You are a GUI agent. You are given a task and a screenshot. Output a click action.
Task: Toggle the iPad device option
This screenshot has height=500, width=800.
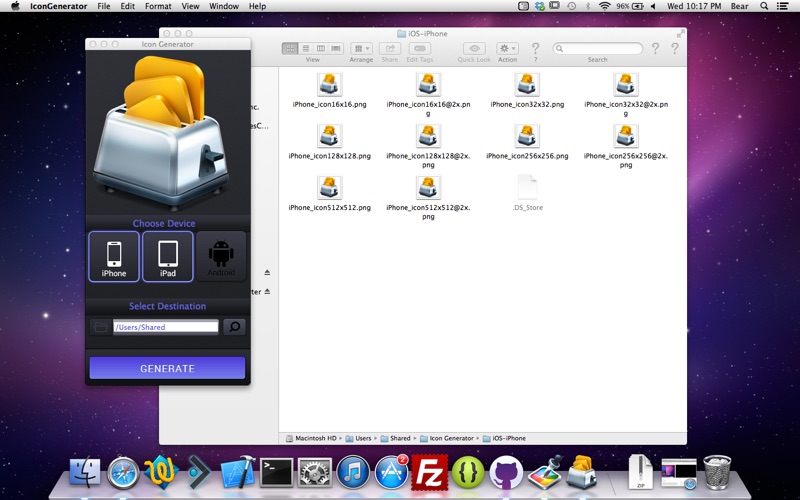[168, 256]
